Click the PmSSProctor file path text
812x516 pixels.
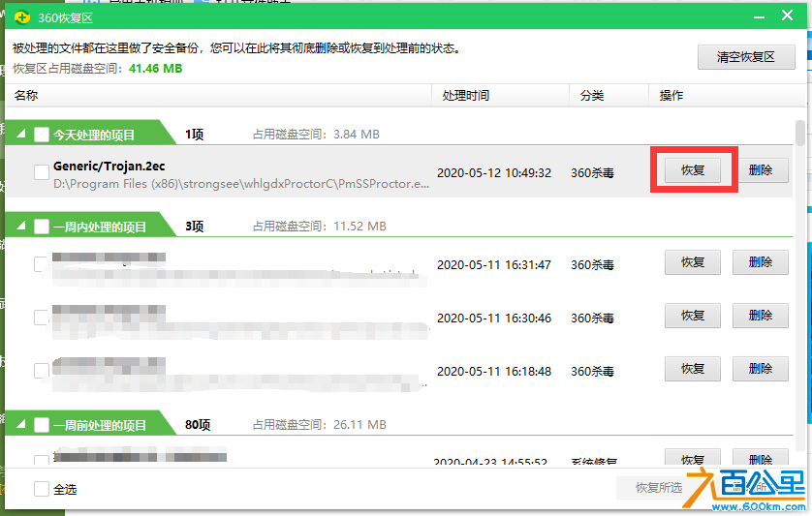click(241, 184)
